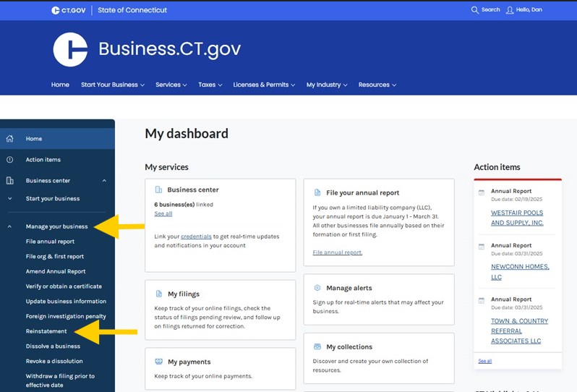This screenshot has width=577, height=392.
Task: Click the Hello, Dan account label
Action: 529,10
